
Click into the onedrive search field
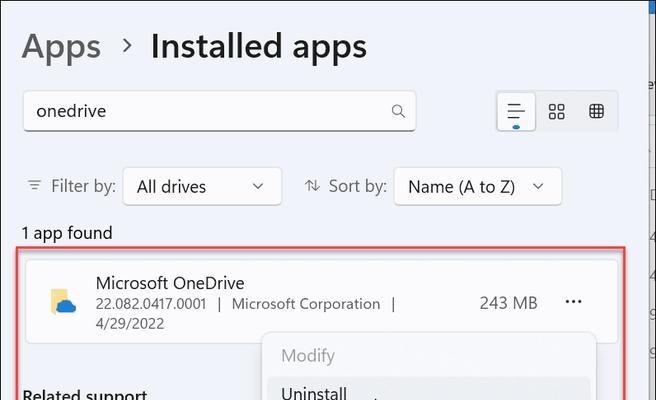click(x=219, y=111)
